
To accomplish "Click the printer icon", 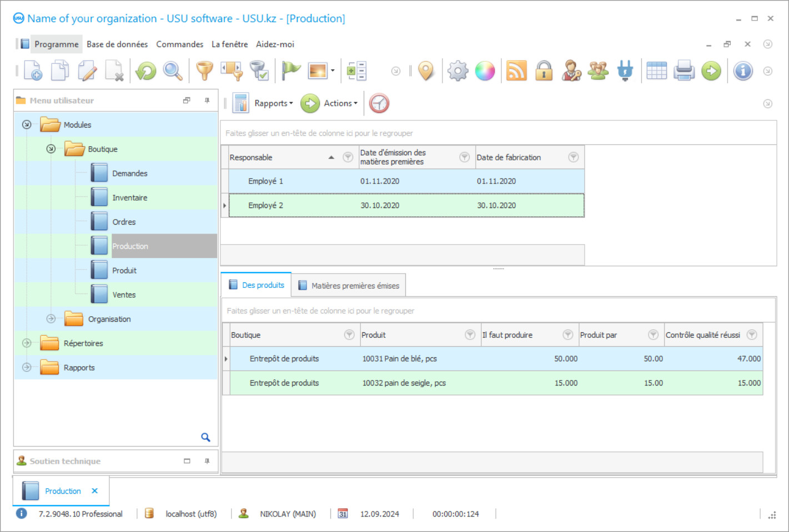I will click(x=684, y=70).
